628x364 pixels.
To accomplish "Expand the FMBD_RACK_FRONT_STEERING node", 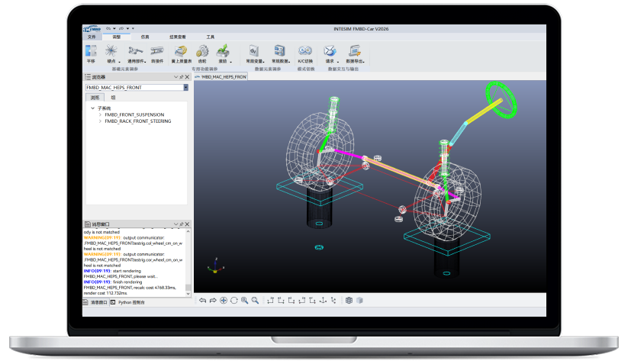I will pos(100,121).
